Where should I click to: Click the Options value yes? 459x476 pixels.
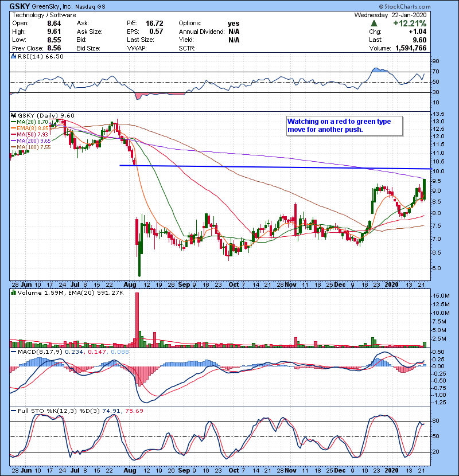coord(234,24)
